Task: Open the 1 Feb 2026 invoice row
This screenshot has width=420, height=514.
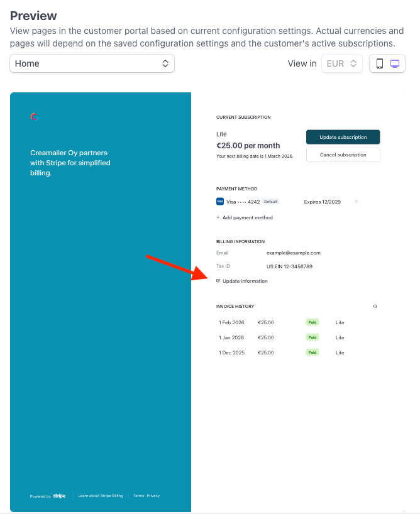Action: pos(298,322)
